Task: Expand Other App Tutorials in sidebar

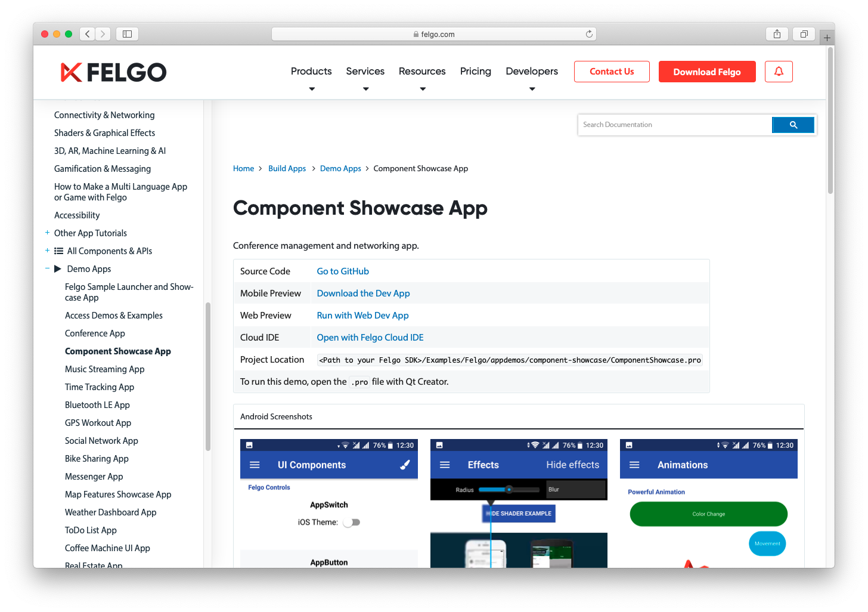Action: pos(47,233)
